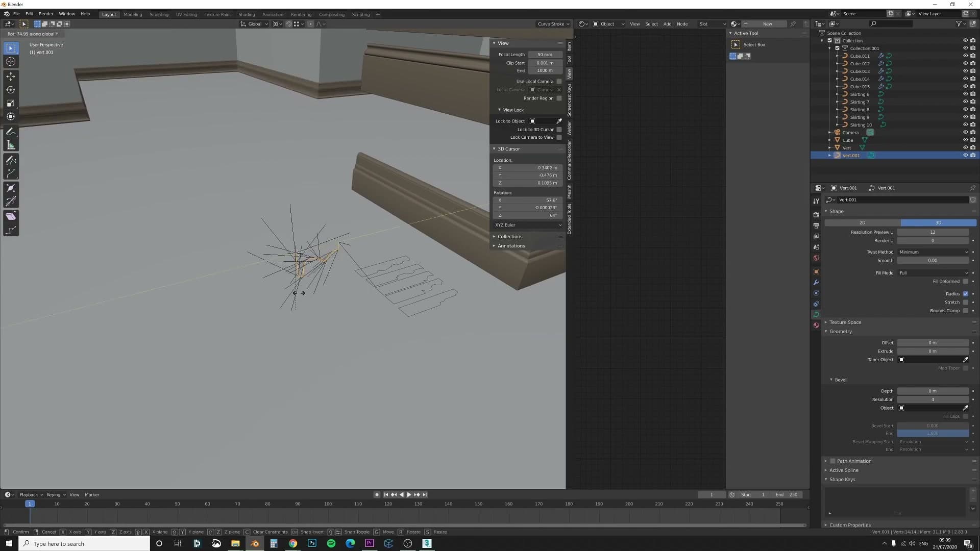Hide Cube.011 in viewport via eye icon

[965, 56]
